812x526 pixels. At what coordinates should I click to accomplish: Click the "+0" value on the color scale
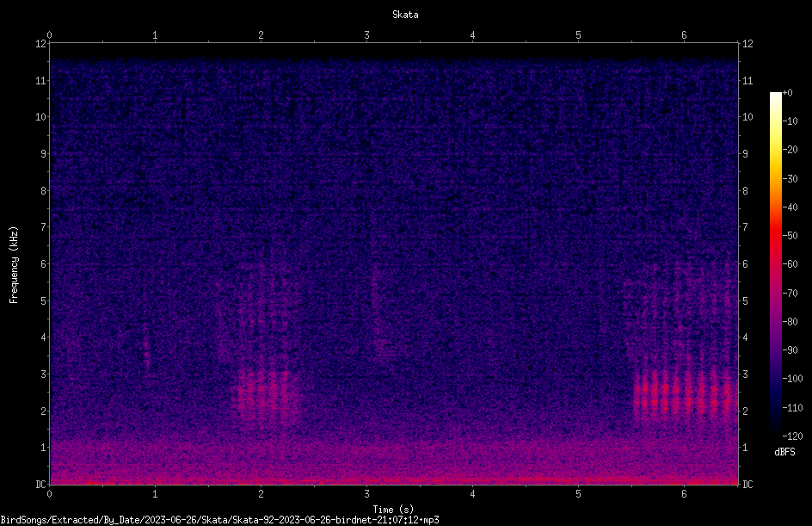click(x=787, y=93)
